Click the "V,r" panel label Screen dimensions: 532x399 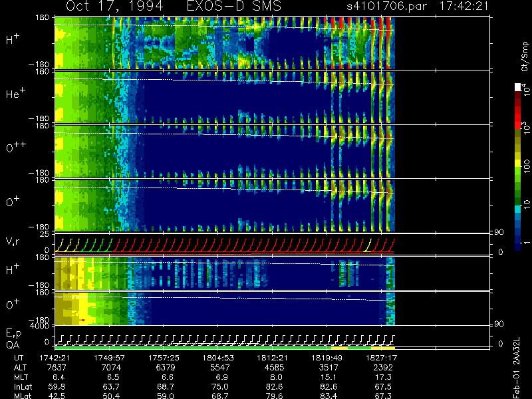coord(13,241)
